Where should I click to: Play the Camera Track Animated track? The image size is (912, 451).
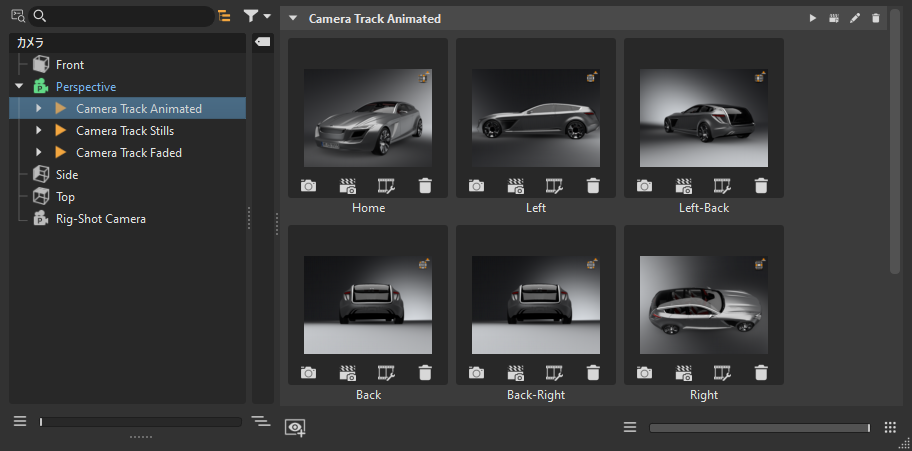(813, 19)
